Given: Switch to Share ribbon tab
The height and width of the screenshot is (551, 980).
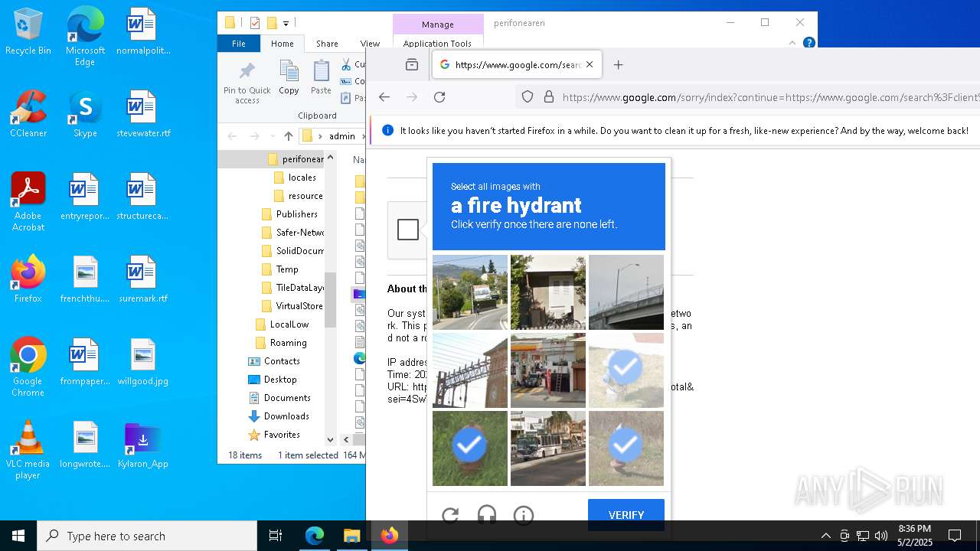Looking at the screenshot, I should click(327, 44).
